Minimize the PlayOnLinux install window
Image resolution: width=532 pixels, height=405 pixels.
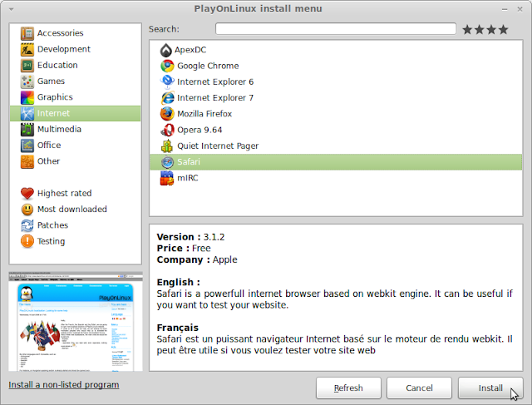[x=505, y=9]
